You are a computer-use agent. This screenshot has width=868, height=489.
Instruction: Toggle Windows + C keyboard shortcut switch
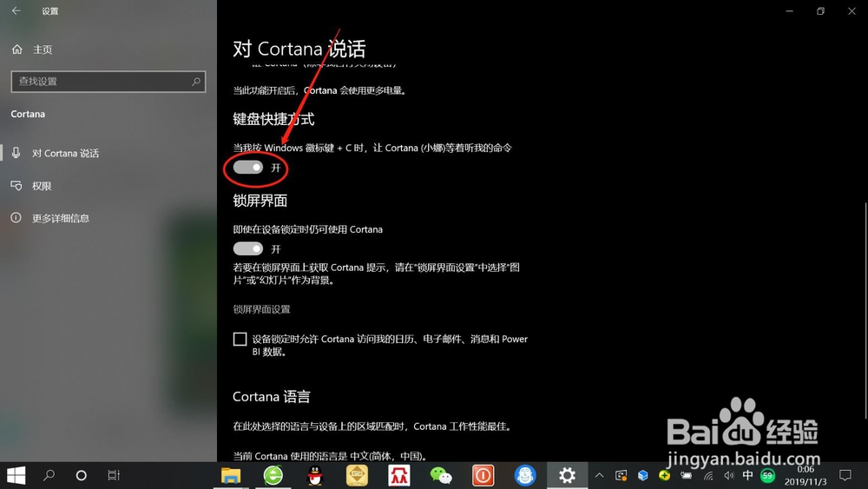[248, 168]
